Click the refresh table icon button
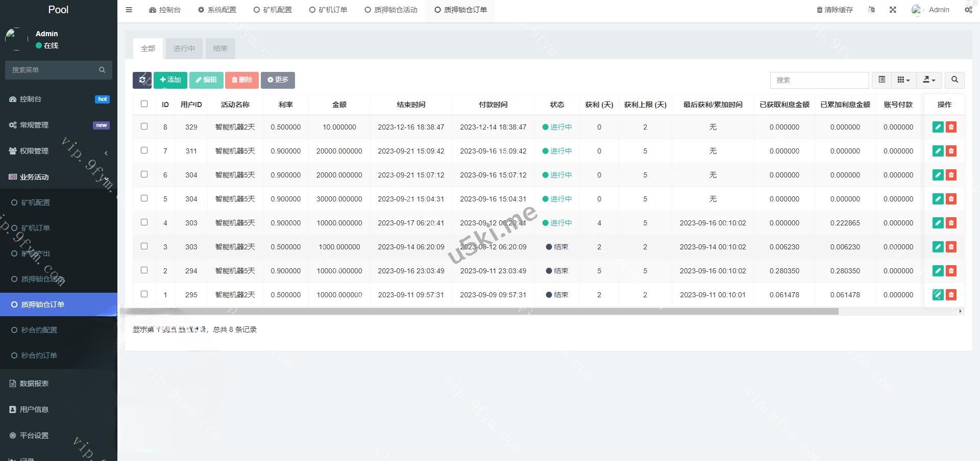980x461 pixels. 142,80
